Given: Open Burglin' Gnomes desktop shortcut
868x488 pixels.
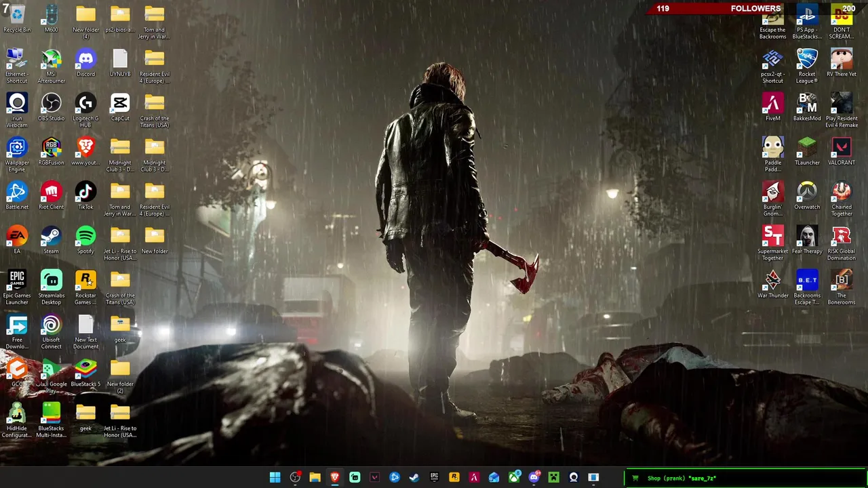Looking at the screenshot, I should coord(772,199).
